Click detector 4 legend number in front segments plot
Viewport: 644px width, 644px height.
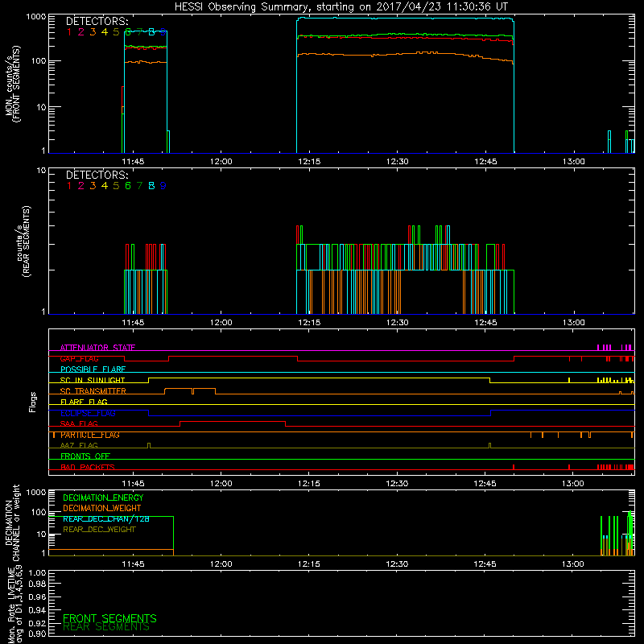tap(105, 32)
